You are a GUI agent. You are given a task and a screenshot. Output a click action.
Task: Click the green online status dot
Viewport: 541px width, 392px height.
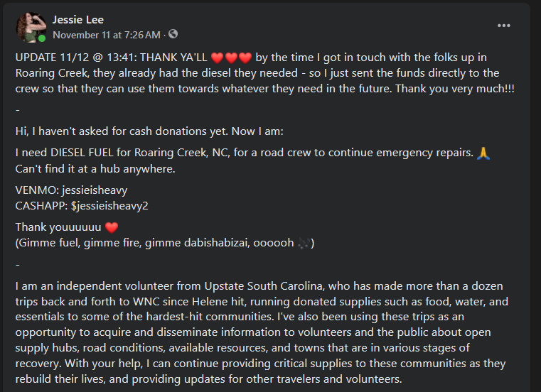pos(41,38)
